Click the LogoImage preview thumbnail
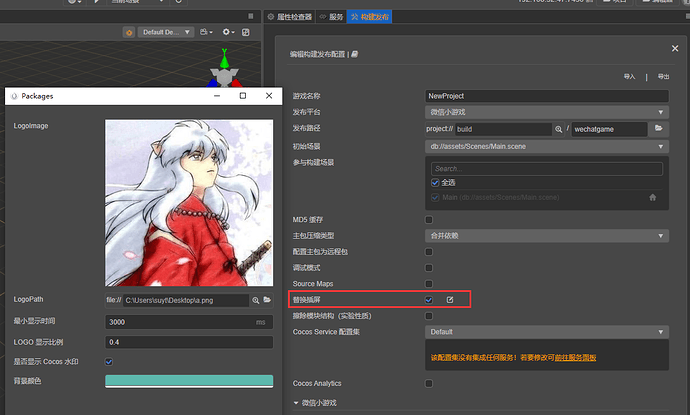The width and height of the screenshot is (690, 415). 189,203
